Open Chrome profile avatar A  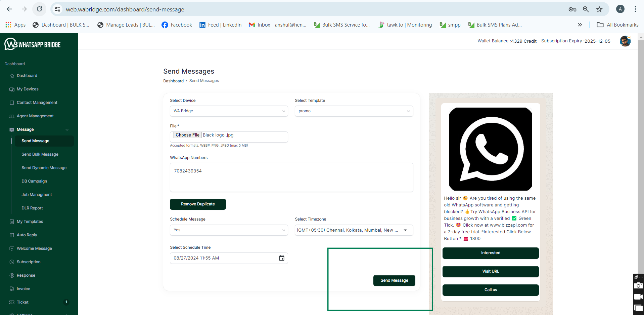coord(620,9)
